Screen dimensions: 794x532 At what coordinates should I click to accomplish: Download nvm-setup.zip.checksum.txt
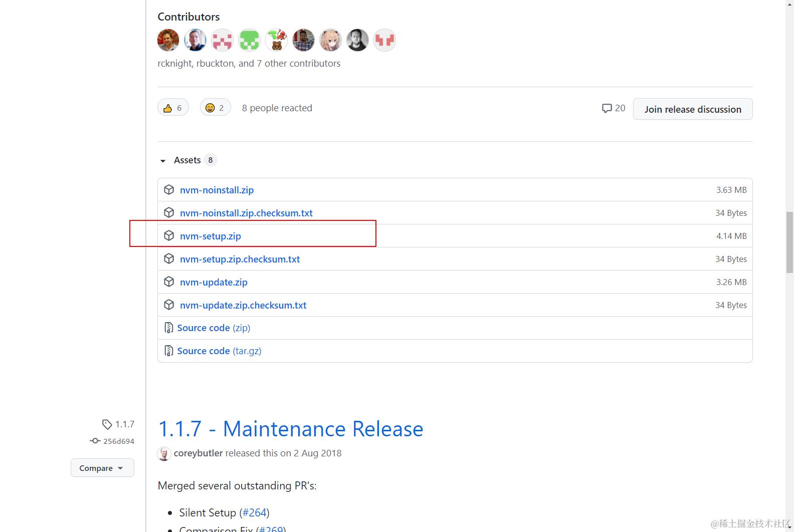coord(240,259)
